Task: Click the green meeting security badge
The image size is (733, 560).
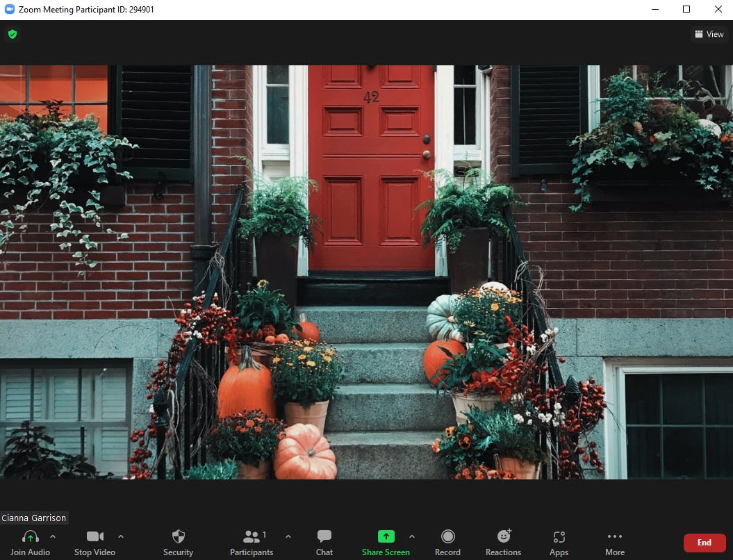Action: [12, 33]
